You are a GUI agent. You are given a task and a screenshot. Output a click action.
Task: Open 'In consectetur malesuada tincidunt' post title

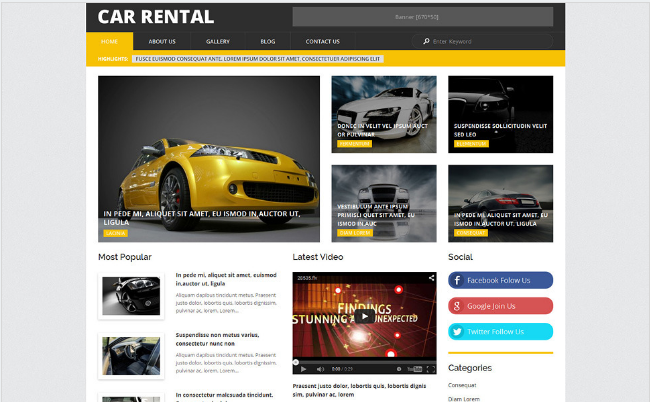pos(224,395)
